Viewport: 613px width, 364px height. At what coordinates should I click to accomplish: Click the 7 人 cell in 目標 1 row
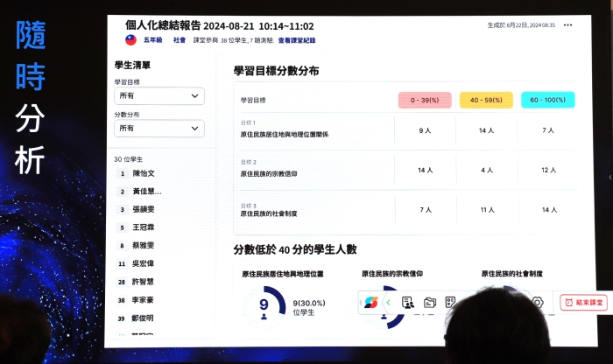coord(548,130)
